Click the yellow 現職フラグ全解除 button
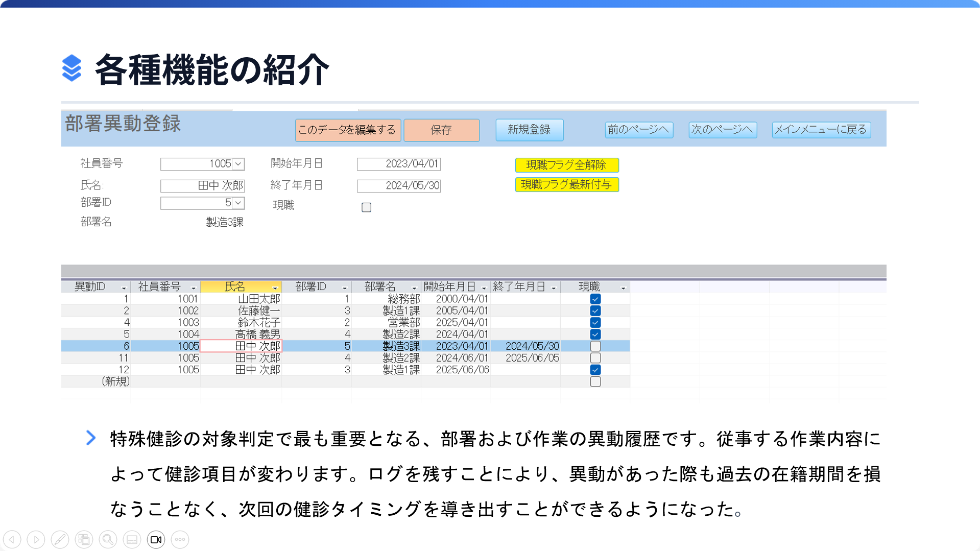 pos(566,165)
